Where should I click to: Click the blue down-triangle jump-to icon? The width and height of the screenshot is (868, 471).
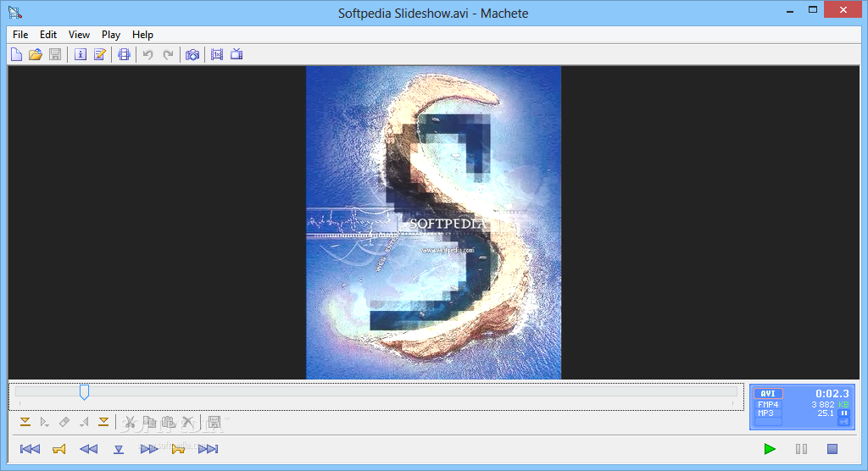pos(119,449)
